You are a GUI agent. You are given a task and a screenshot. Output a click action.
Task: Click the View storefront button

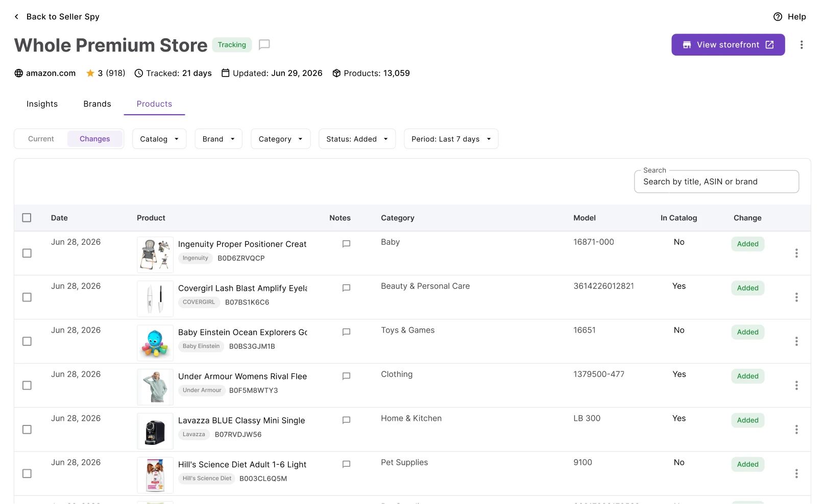click(x=728, y=45)
